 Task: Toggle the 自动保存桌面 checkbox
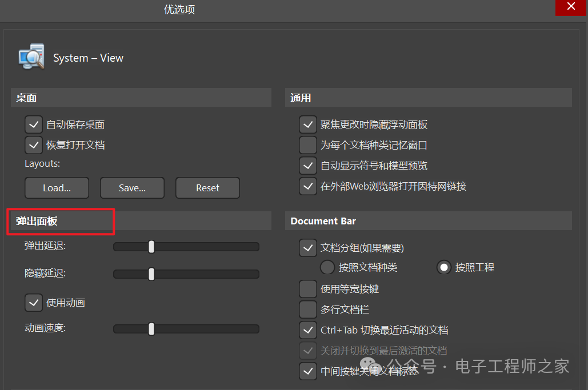point(34,124)
